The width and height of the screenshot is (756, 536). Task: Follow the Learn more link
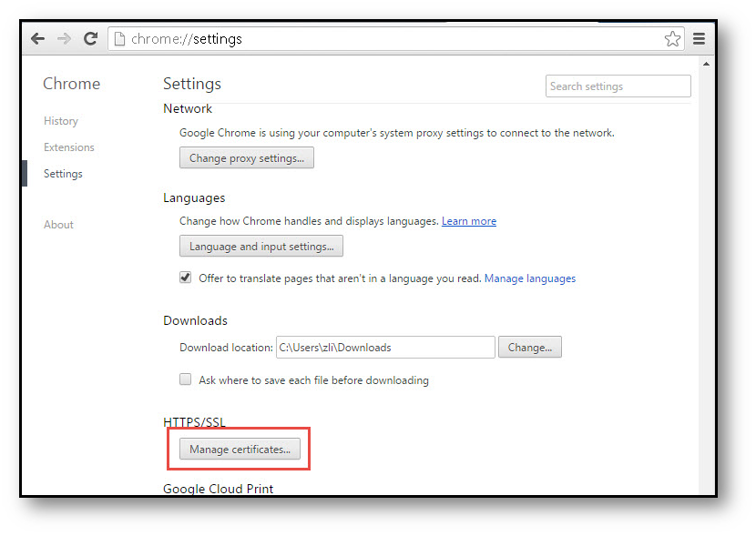point(469,221)
